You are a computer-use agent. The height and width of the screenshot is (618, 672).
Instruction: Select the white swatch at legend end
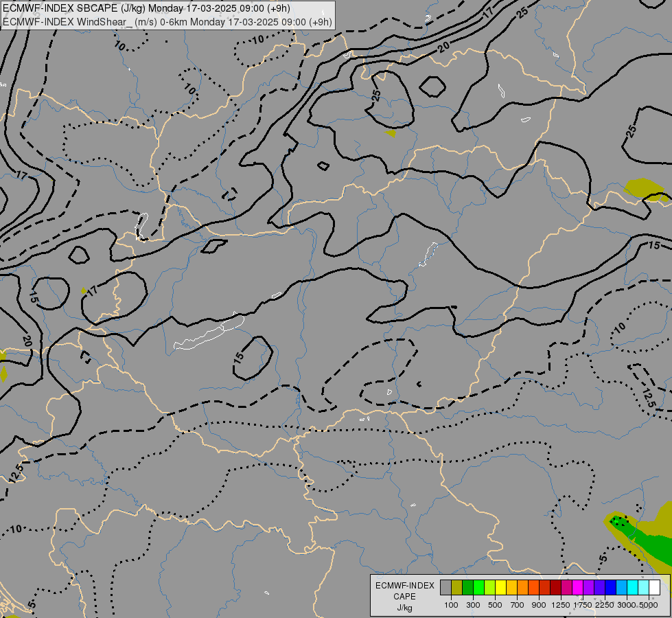point(654,587)
